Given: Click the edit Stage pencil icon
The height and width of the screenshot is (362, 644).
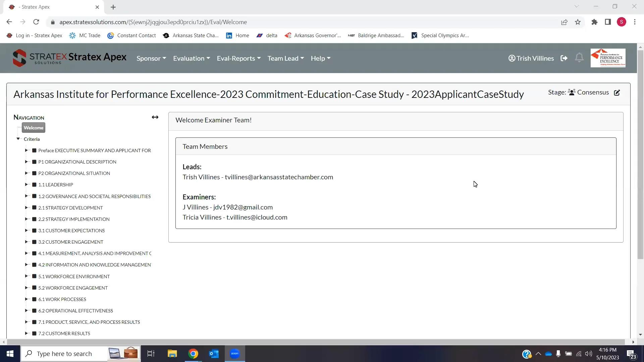Looking at the screenshot, I should point(617,93).
